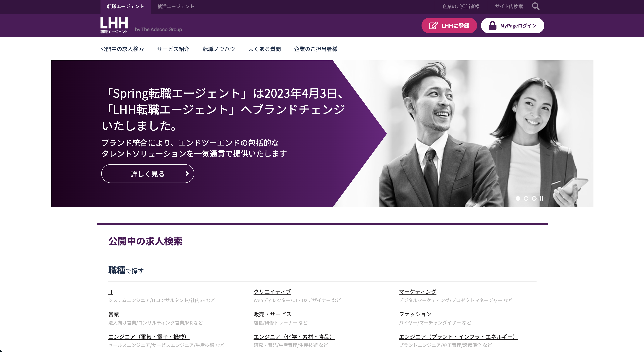The width and height of the screenshot is (644, 352).
Task: Click the 詳しく見る button
Action: (147, 173)
